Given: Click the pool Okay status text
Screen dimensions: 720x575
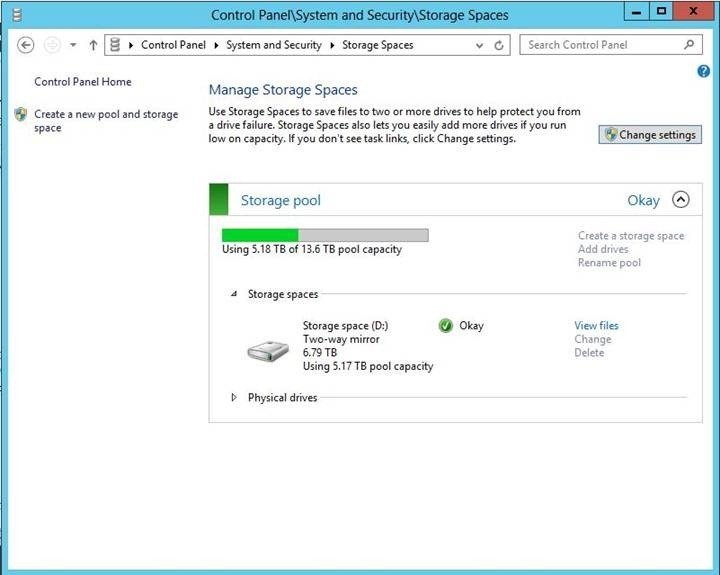Looking at the screenshot, I should tap(643, 200).
